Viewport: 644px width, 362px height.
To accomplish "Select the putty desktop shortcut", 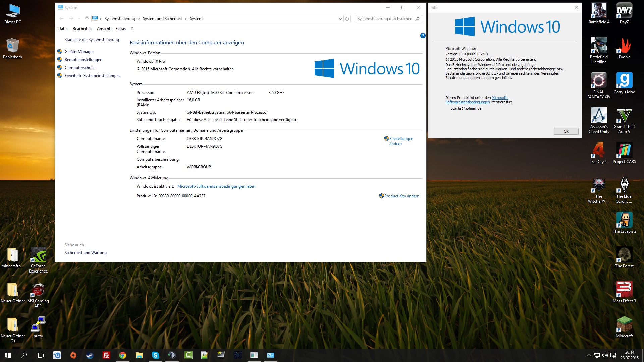I will tap(38, 327).
